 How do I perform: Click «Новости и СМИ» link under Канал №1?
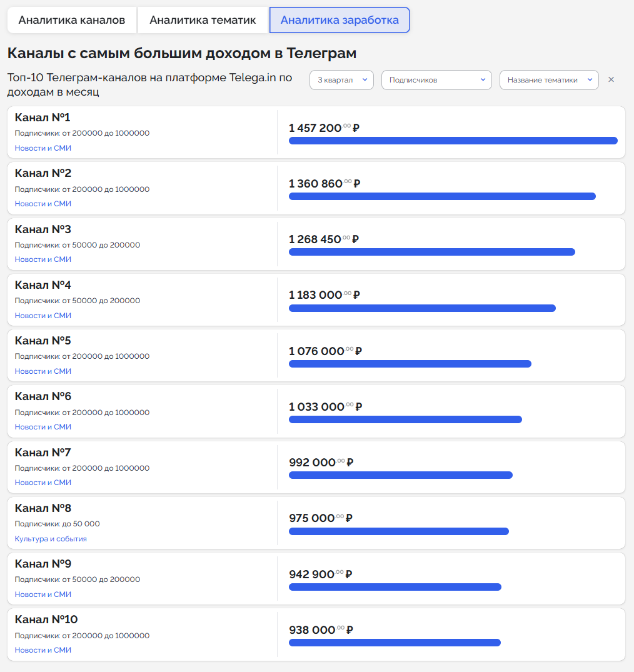[x=43, y=148]
